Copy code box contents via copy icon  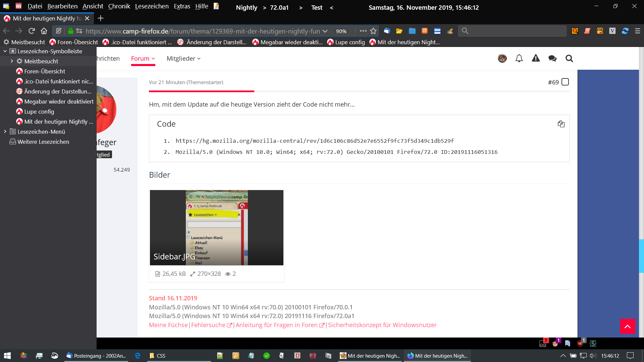[561, 124]
